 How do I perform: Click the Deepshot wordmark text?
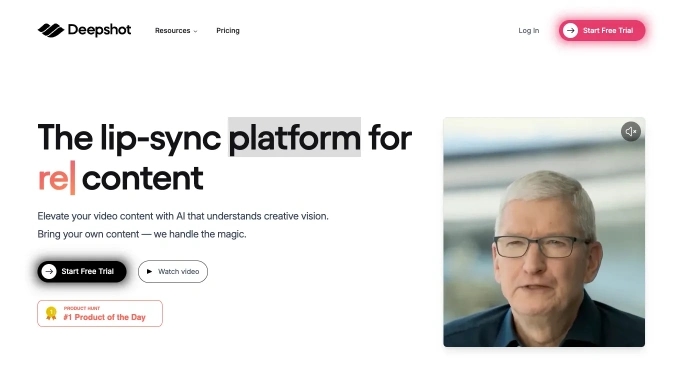point(99,30)
